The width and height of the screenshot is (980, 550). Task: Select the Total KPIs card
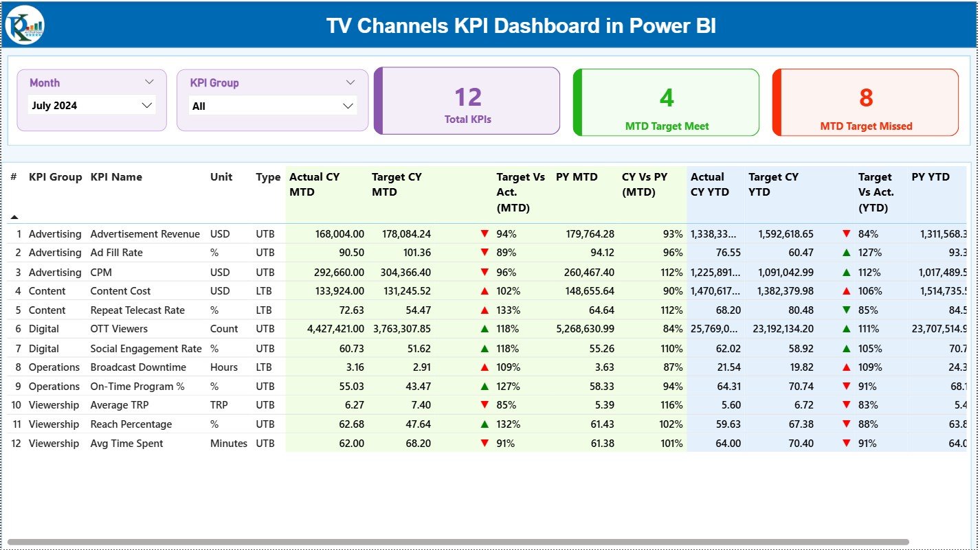[467, 100]
